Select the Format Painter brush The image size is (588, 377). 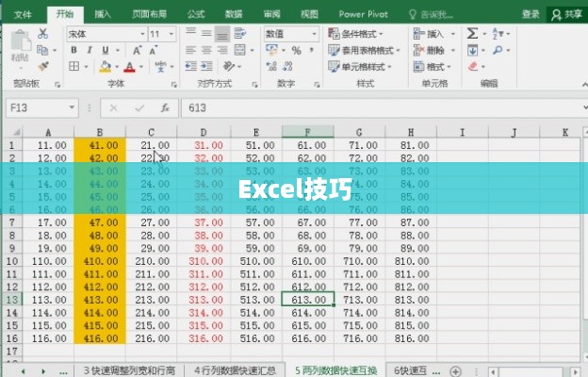43,66
